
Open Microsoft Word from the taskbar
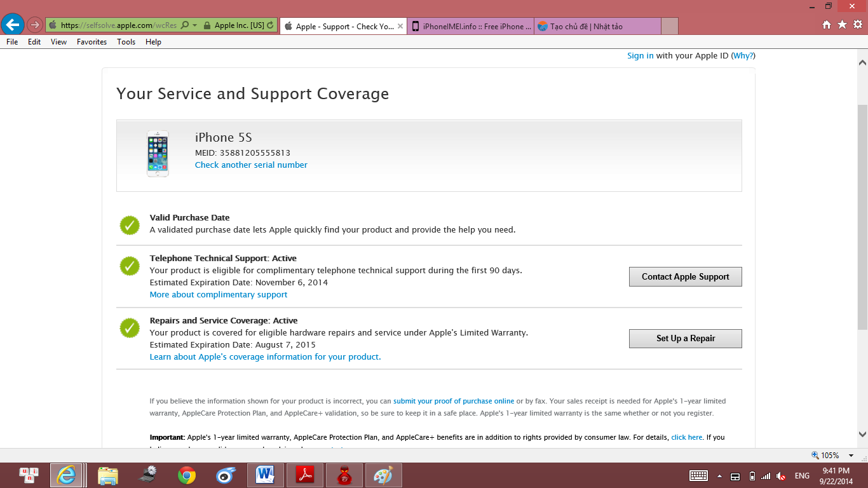(264, 475)
